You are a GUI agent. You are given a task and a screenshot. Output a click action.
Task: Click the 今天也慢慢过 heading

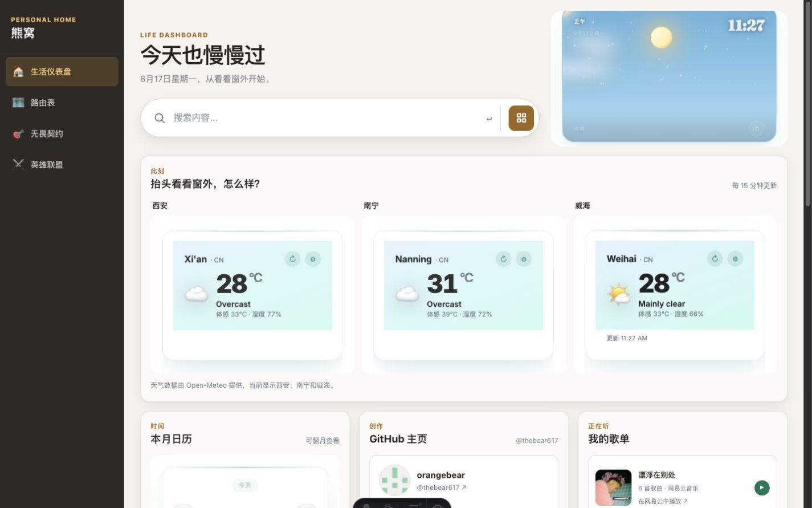click(x=203, y=55)
